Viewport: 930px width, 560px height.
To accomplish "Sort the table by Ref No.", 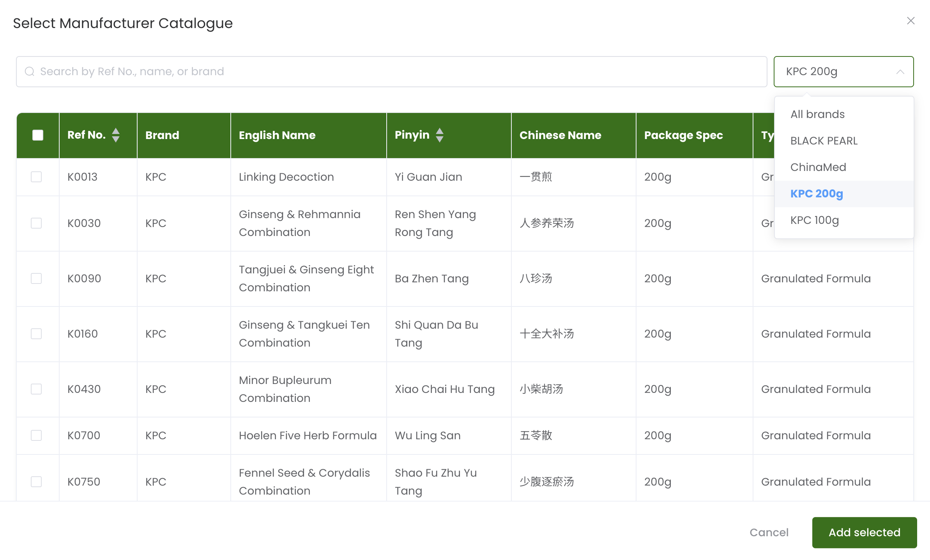I will click(x=116, y=135).
